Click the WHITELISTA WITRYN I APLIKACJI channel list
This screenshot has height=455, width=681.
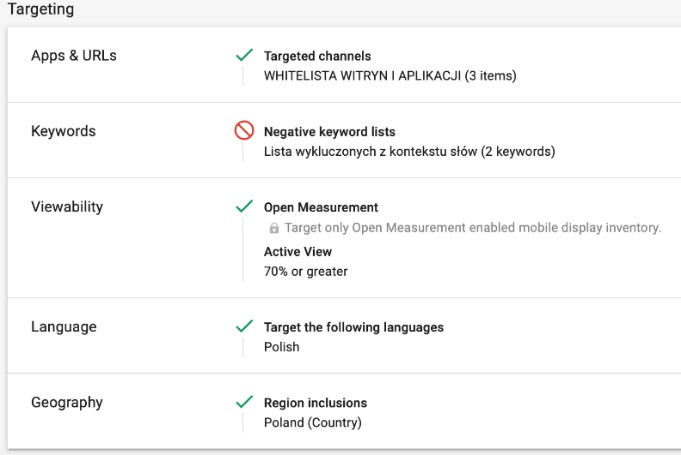coord(390,75)
